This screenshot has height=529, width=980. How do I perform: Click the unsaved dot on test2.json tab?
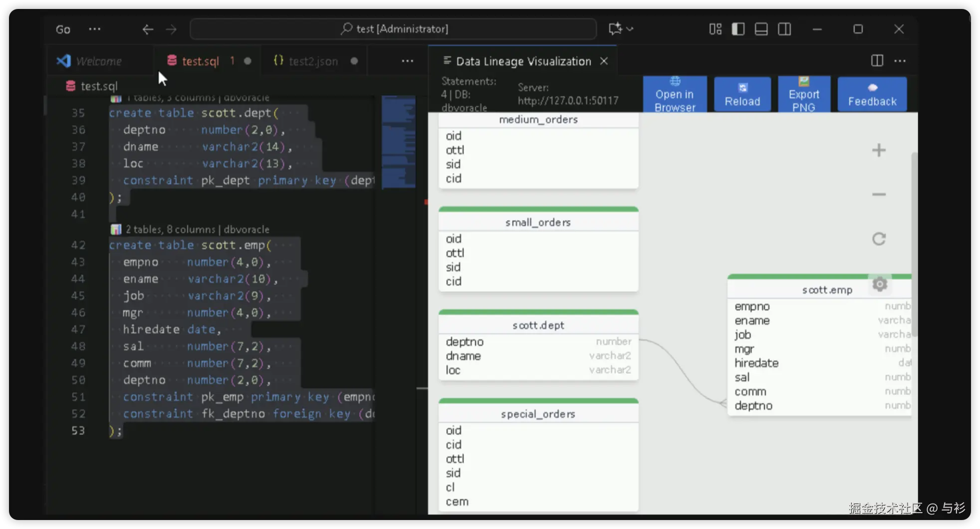click(354, 61)
